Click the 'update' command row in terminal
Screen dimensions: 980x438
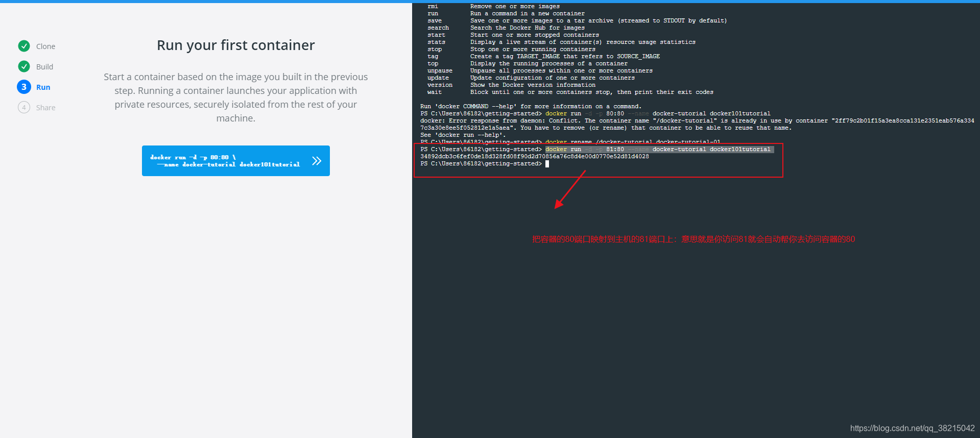pyautogui.click(x=531, y=78)
